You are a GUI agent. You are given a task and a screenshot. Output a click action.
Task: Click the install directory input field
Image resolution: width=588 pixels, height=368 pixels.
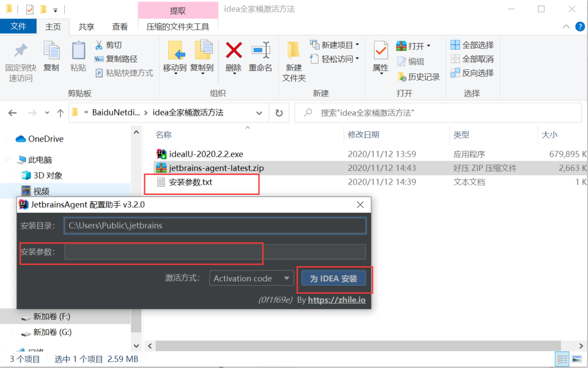click(x=215, y=225)
